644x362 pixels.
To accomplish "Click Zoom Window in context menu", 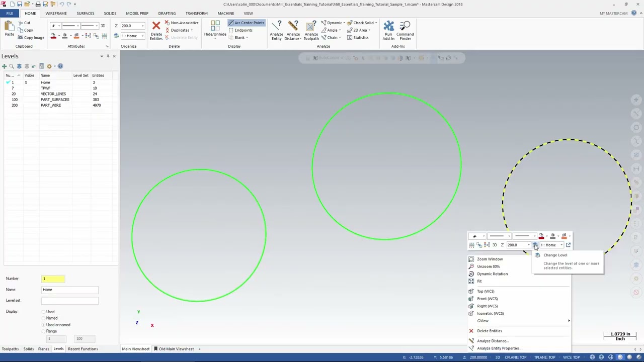I will [x=490, y=259].
